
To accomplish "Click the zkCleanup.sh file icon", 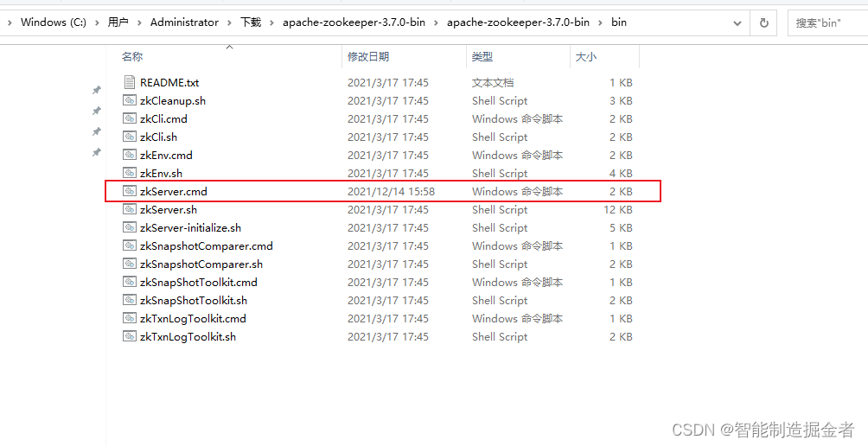I will pos(129,101).
